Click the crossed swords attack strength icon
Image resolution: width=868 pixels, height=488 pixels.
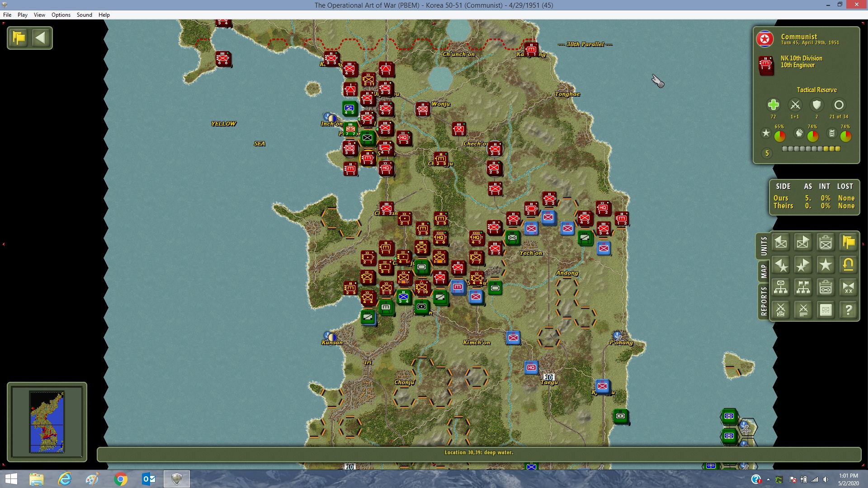pos(795,105)
